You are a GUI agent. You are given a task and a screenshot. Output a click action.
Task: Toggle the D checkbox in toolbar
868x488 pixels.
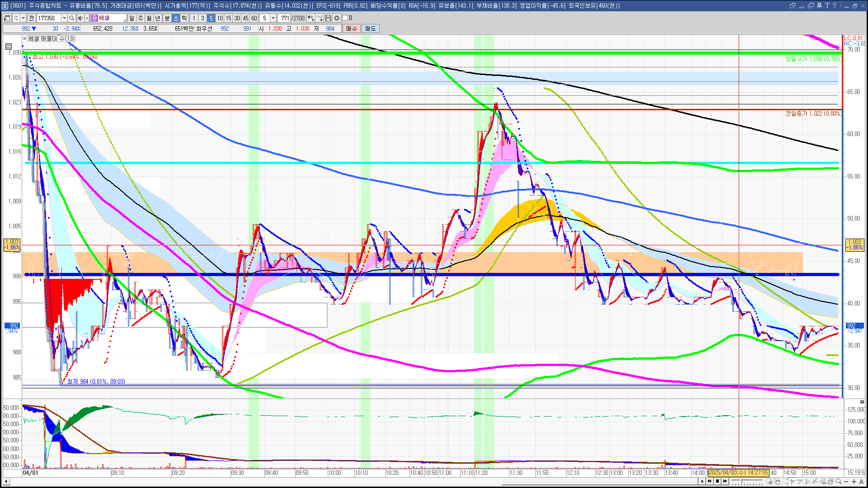point(345,18)
